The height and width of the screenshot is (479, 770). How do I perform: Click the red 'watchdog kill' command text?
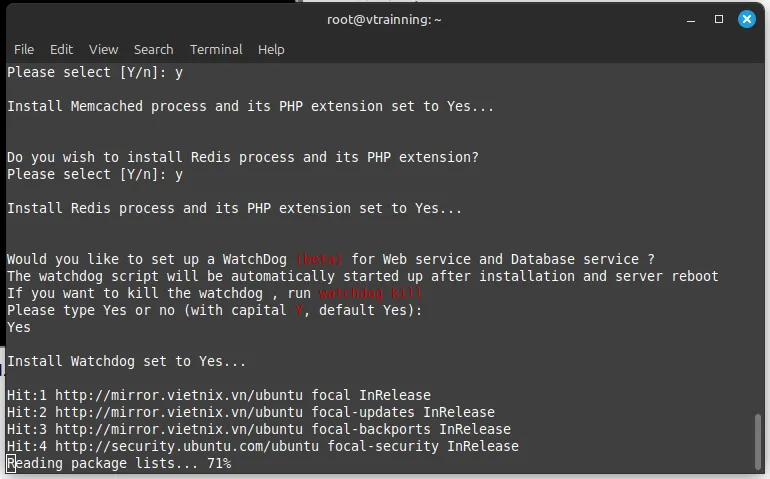tap(370, 294)
